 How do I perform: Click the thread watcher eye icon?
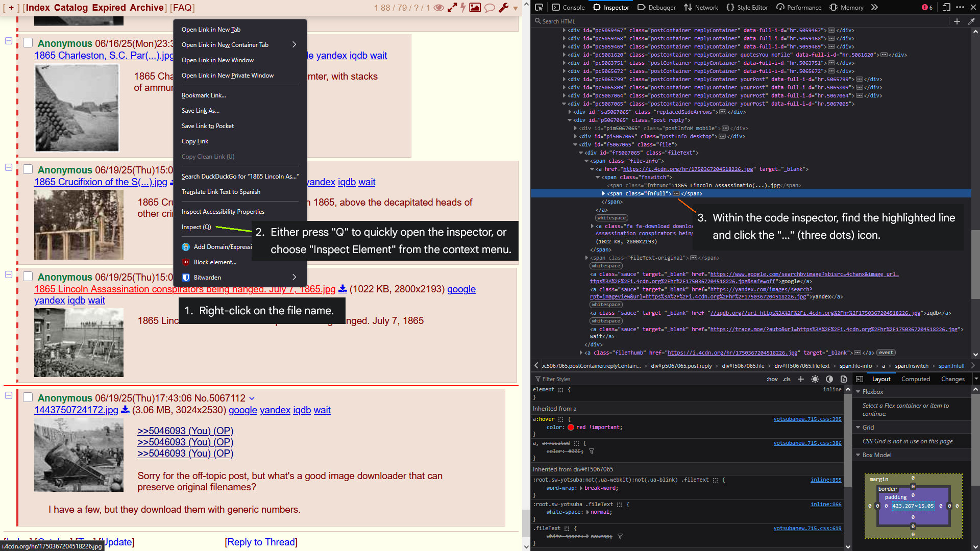(x=438, y=8)
